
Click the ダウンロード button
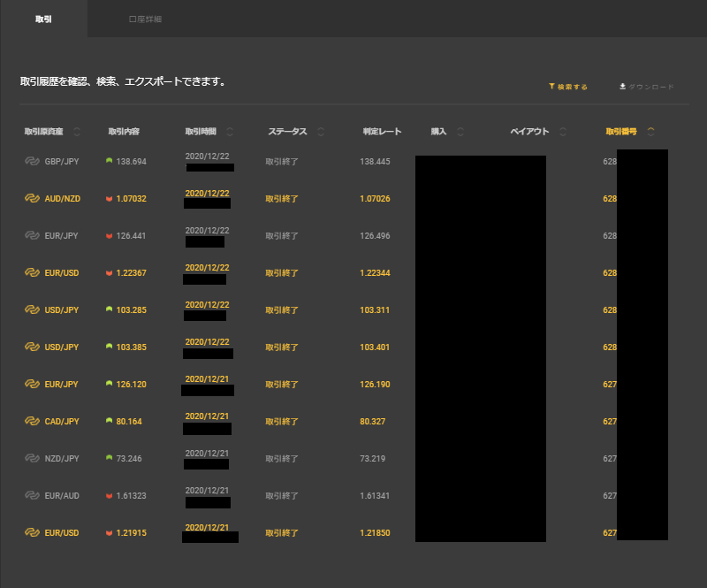[x=647, y=87]
